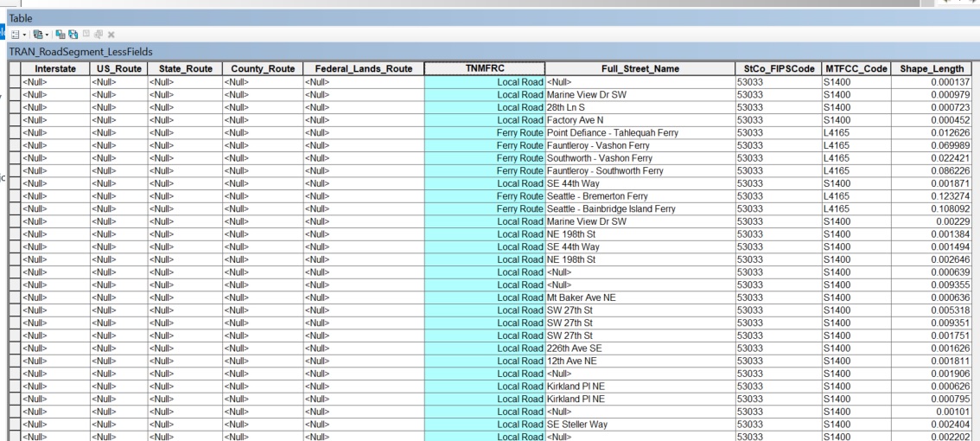980x441 pixels.
Task: Select row selector for Mt Baker Ave NE
Action: click(15, 297)
